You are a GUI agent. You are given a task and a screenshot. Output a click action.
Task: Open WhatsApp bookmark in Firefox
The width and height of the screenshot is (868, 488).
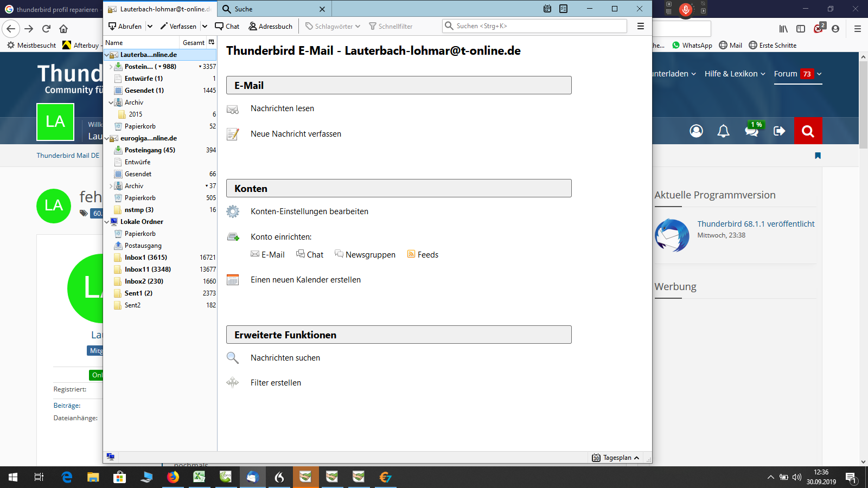[x=692, y=46]
